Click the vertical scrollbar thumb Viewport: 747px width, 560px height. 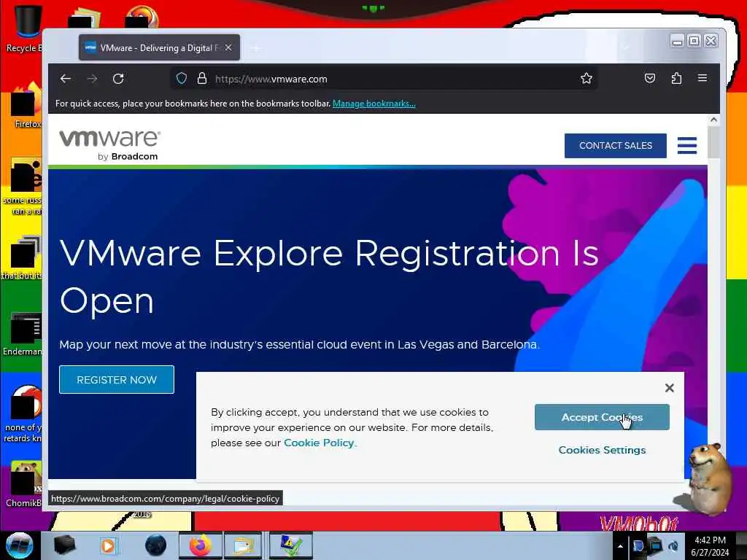coord(713,142)
